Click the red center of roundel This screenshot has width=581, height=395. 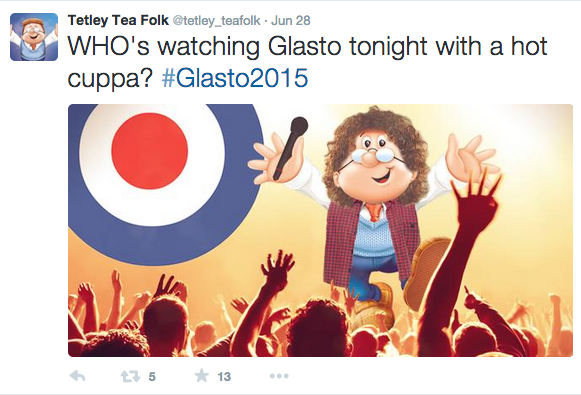tap(150, 151)
